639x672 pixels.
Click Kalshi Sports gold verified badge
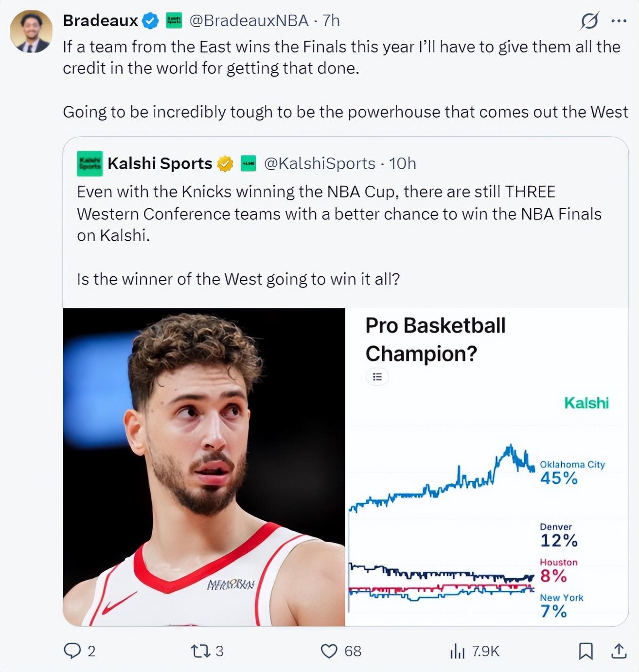coord(225,164)
